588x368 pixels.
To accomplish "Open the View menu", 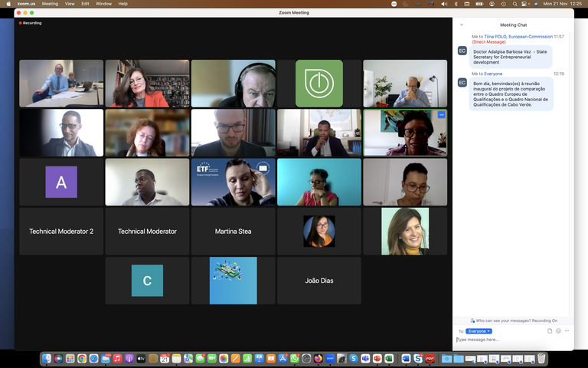I will click(x=70, y=4).
